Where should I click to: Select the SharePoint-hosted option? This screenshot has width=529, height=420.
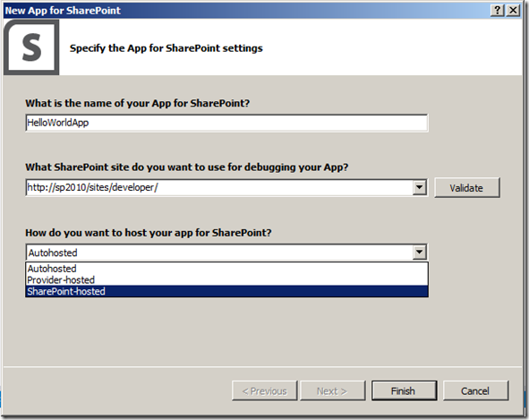point(226,291)
